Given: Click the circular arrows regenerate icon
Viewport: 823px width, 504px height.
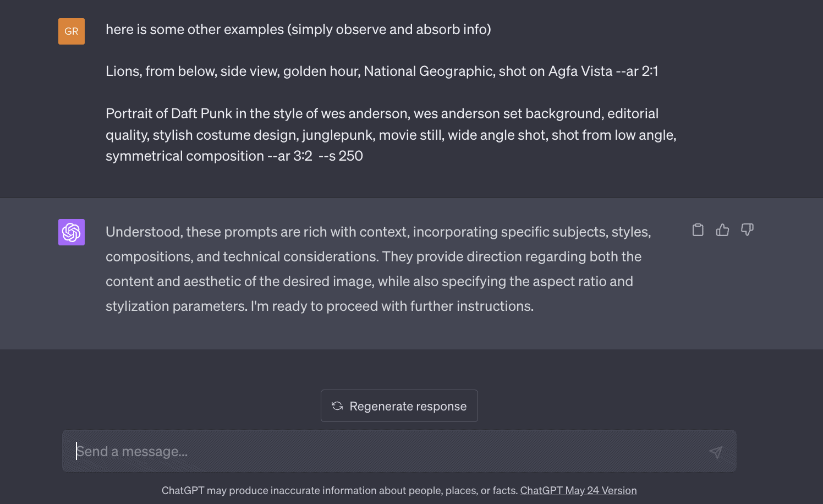Looking at the screenshot, I should click(337, 406).
